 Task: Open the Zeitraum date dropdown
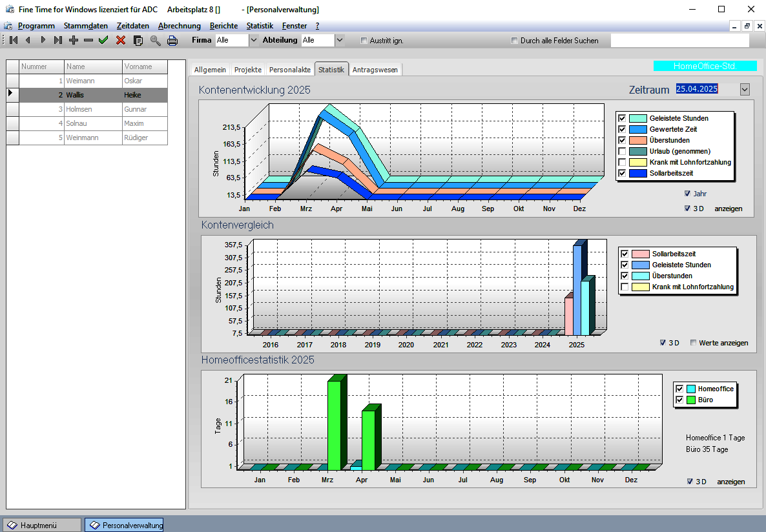745,89
